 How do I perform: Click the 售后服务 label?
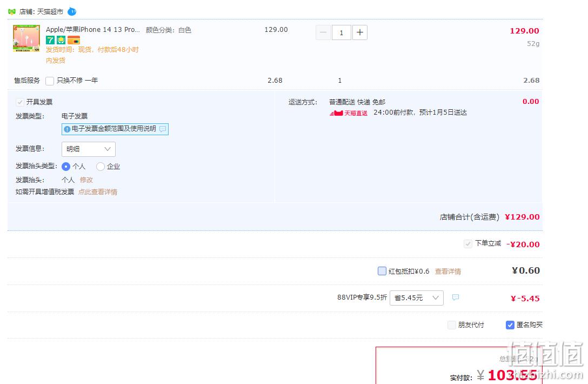tap(27, 81)
